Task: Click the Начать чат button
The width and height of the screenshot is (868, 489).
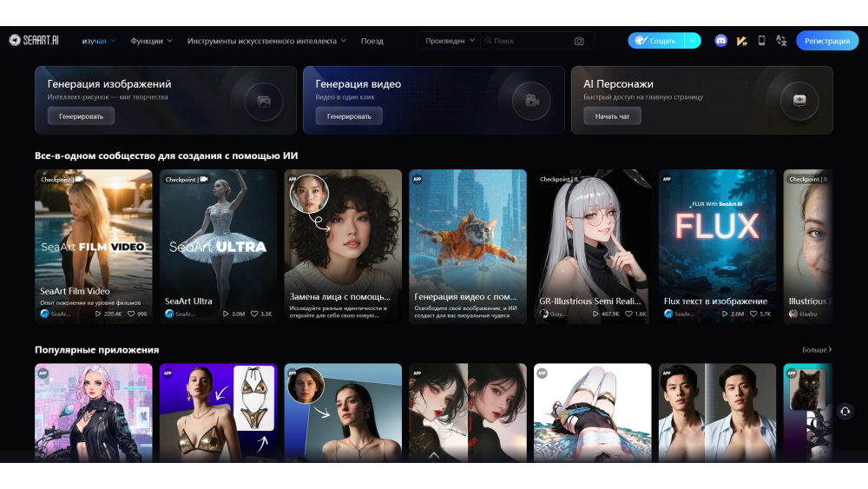Action: pos(612,116)
